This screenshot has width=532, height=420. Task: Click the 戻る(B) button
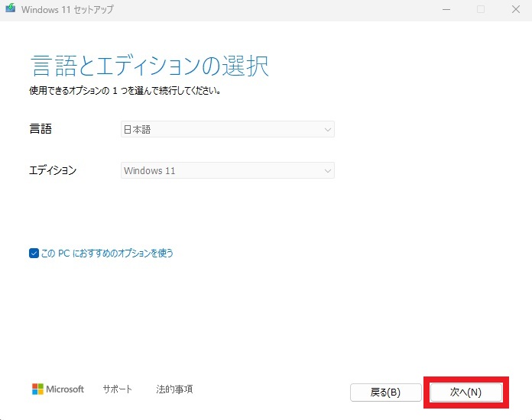pos(386,393)
